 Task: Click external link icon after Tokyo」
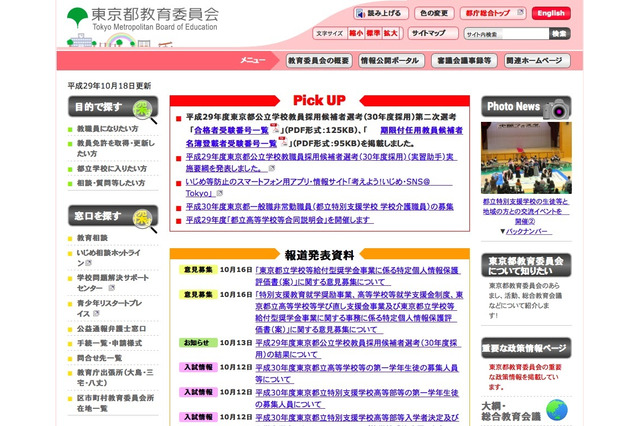[x=220, y=193]
